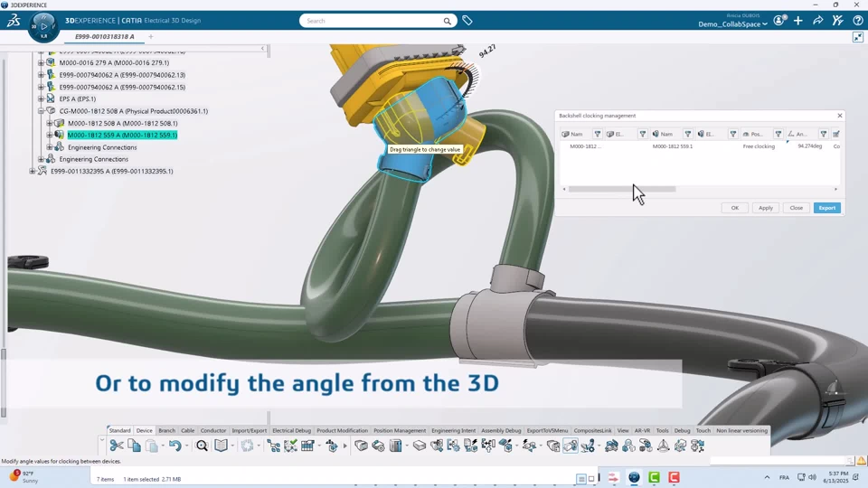Expand M000-1812 508 A child node
Image resolution: width=868 pixels, height=488 pixels.
[49, 123]
